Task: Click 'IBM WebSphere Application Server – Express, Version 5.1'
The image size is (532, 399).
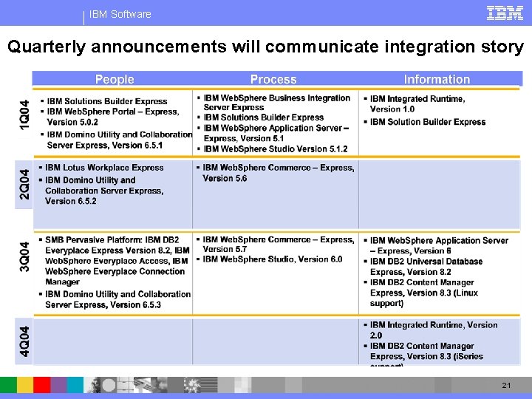Action: point(276,133)
